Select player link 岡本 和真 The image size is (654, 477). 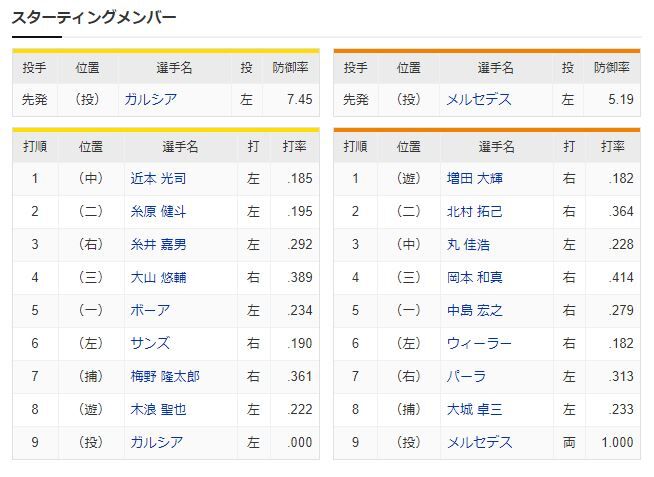pyautogui.click(x=475, y=278)
